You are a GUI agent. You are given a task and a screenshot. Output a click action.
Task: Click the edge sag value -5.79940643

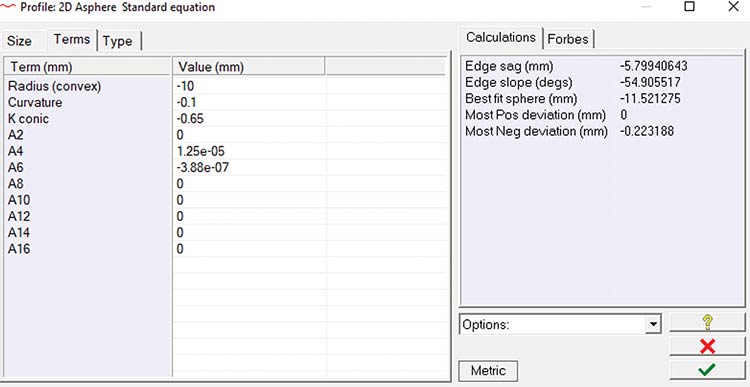[653, 66]
